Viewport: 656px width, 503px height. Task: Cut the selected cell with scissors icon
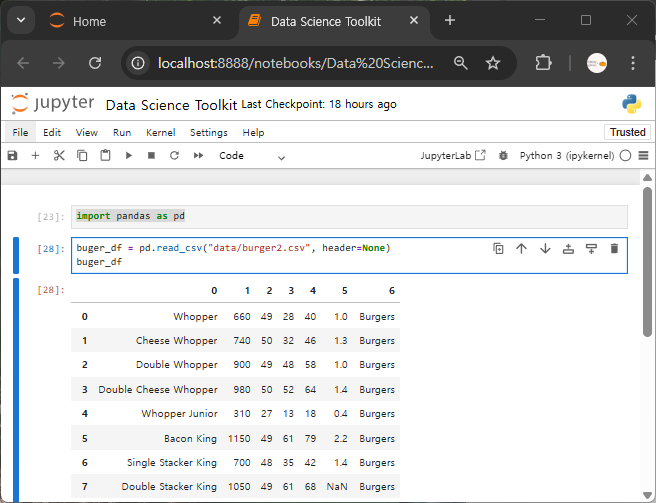(x=59, y=156)
